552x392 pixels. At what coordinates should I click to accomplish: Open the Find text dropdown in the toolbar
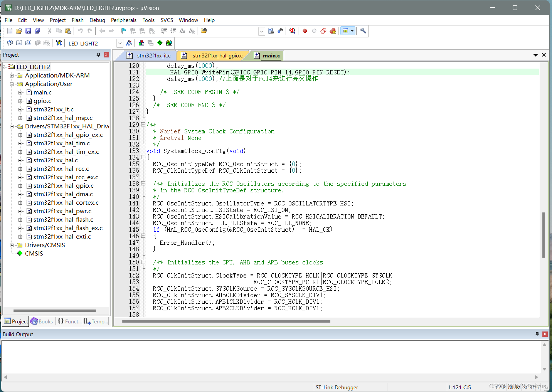[262, 31]
